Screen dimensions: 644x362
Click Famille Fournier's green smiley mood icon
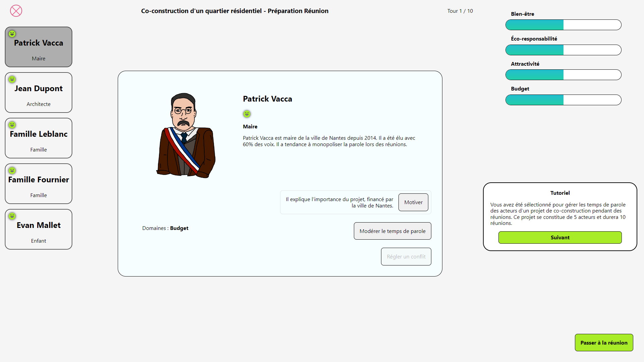pos(12,171)
